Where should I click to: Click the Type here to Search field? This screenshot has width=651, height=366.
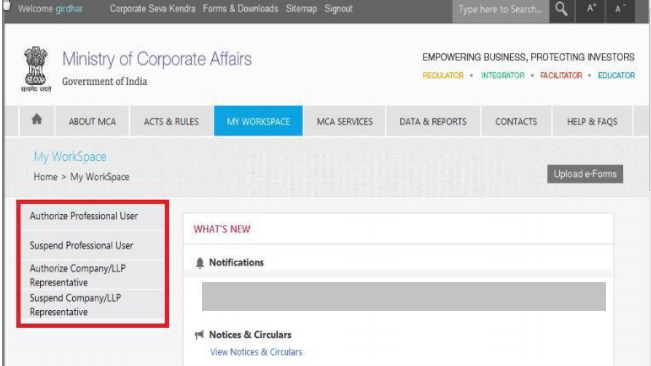pyautogui.click(x=501, y=9)
